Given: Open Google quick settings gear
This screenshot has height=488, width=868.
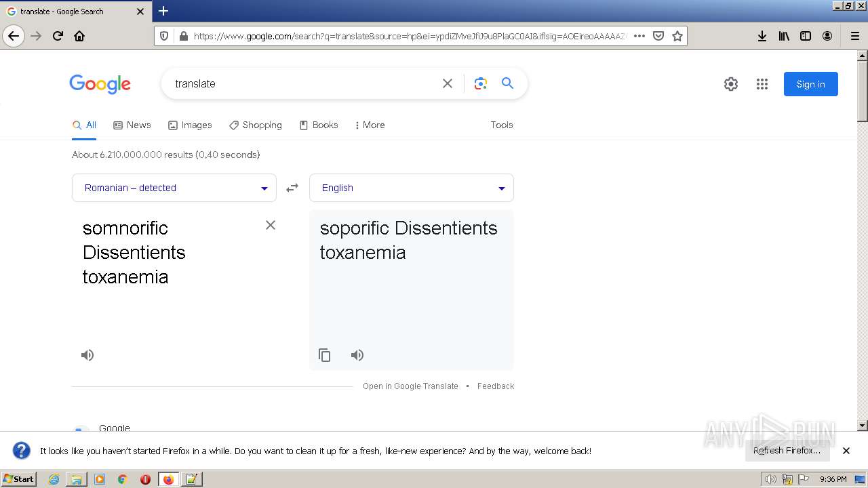Looking at the screenshot, I should [730, 84].
